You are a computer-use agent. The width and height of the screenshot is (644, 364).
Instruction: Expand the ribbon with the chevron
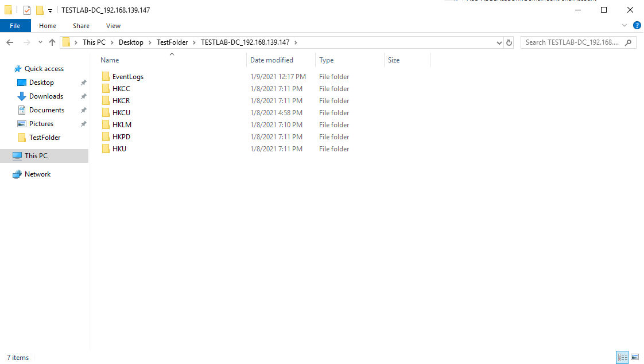point(624,25)
